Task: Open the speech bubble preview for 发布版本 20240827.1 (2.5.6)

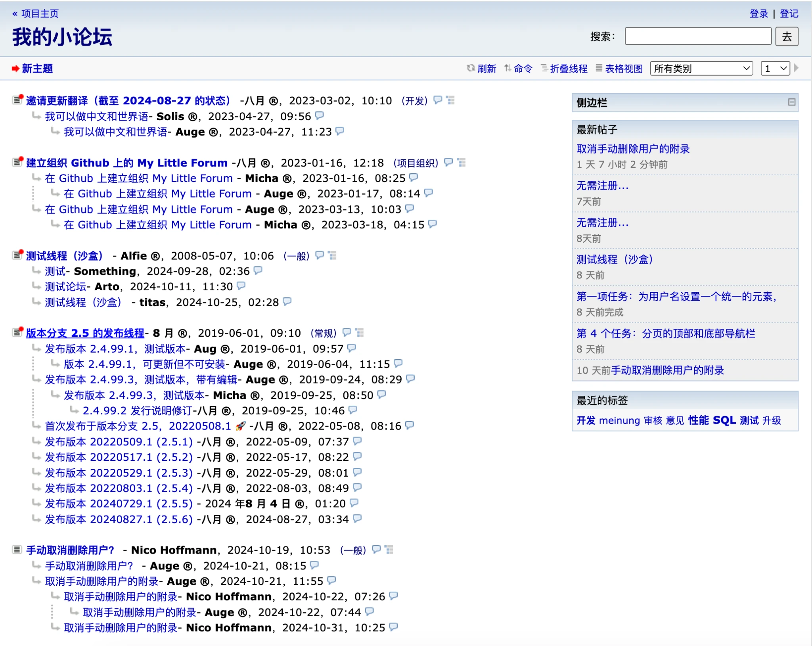Action: coord(357,518)
